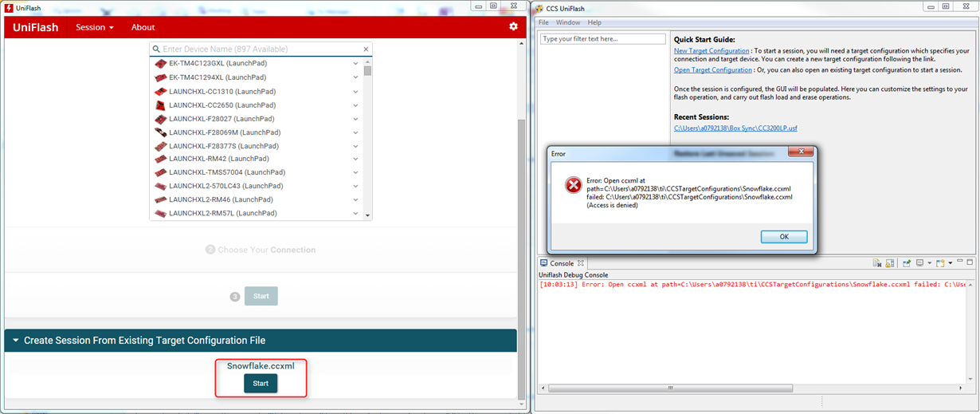Click the search magnifier icon in device field

pos(156,49)
